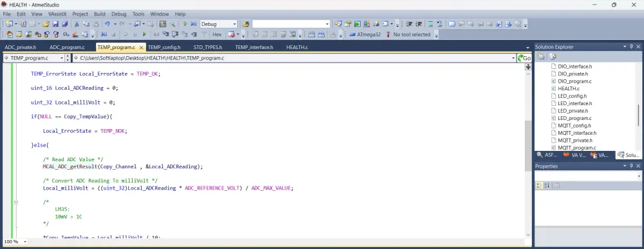Click Show All Files icon in Solution Explorer
This screenshot has width=644, height=249.
pyautogui.click(x=553, y=56)
